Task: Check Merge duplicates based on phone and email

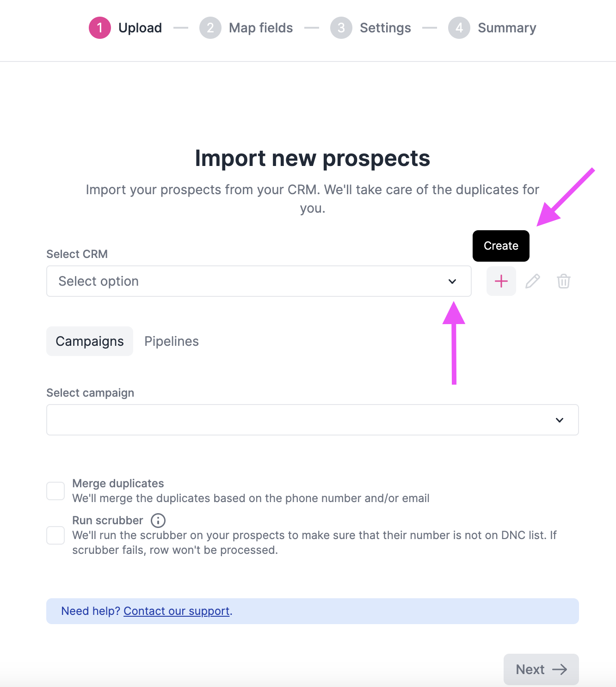Action: tap(55, 491)
